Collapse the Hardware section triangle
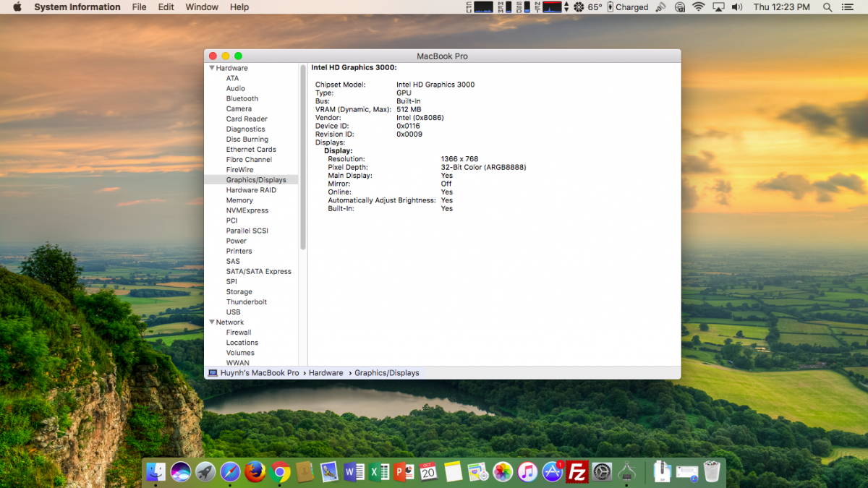 pyautogui.click(x=212, y=68)
